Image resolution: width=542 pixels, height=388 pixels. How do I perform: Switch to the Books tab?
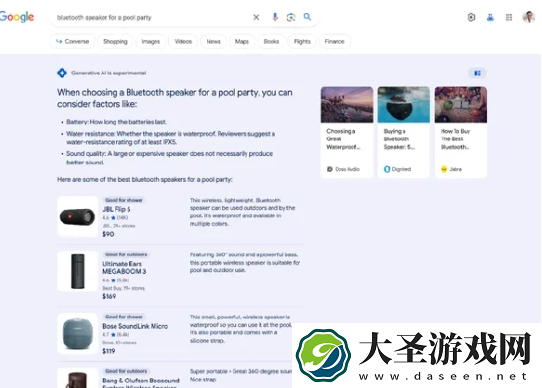271,41
